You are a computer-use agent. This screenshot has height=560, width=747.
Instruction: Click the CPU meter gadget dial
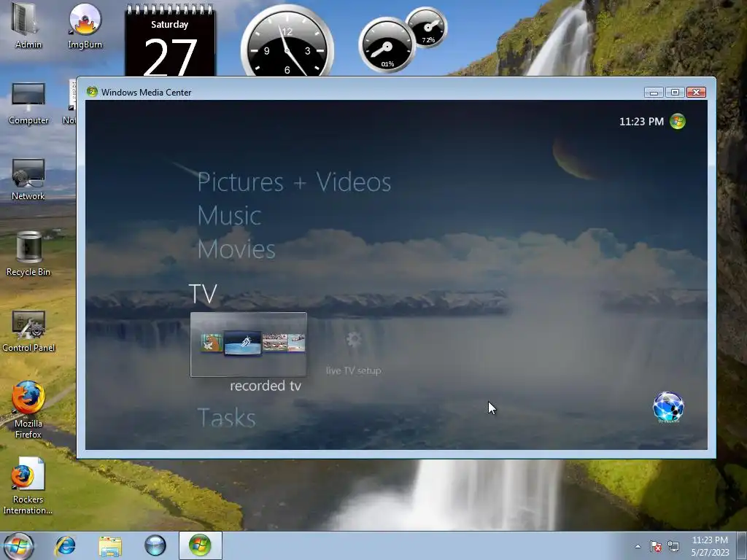(x=387, y=45)
